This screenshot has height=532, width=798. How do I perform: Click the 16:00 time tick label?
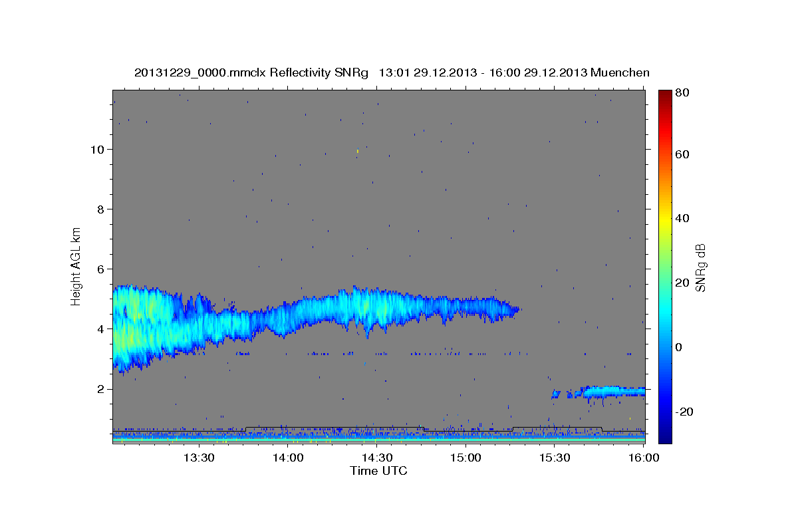click(x=644, y=458)
